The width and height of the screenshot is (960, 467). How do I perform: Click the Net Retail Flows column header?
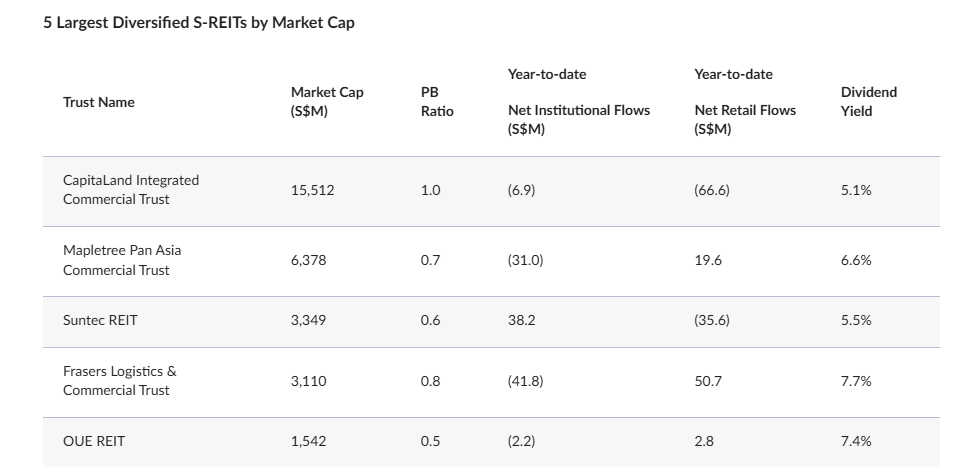coord(745,110)
